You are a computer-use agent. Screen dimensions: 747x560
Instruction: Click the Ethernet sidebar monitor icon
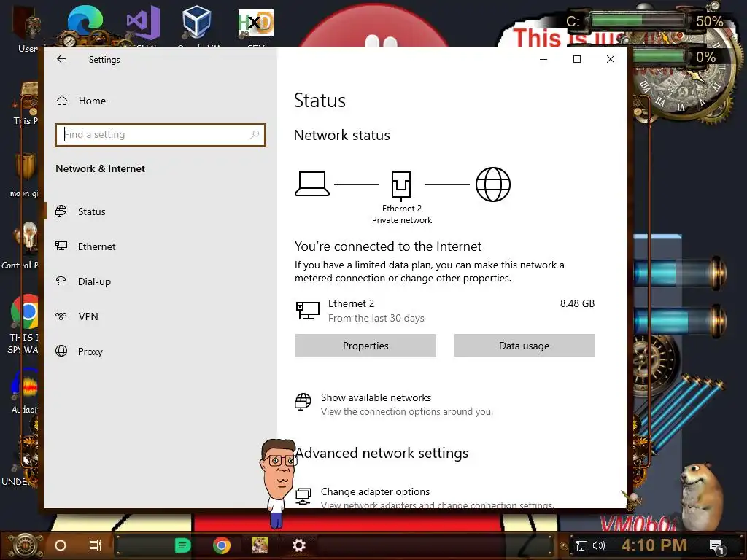61,246
